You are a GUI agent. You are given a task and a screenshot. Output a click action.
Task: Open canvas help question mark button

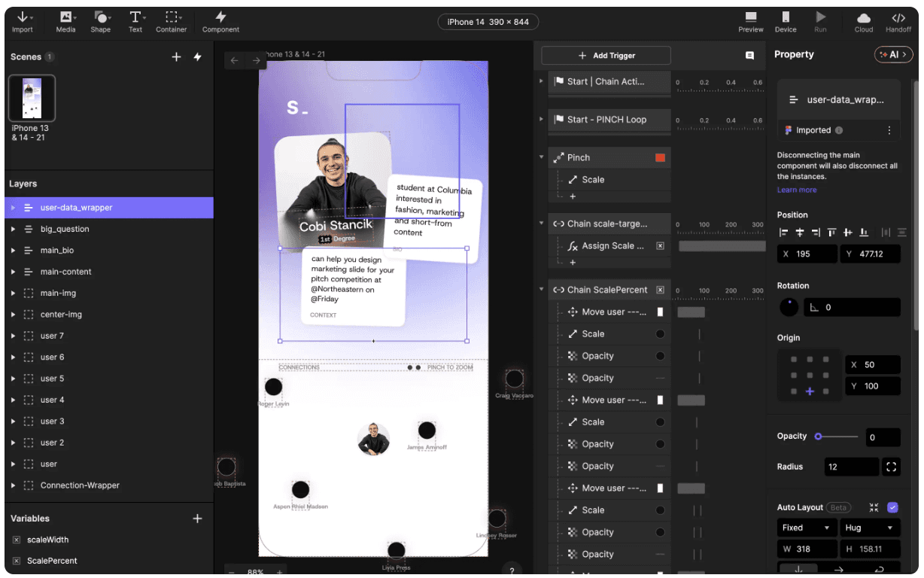(512, 570)
